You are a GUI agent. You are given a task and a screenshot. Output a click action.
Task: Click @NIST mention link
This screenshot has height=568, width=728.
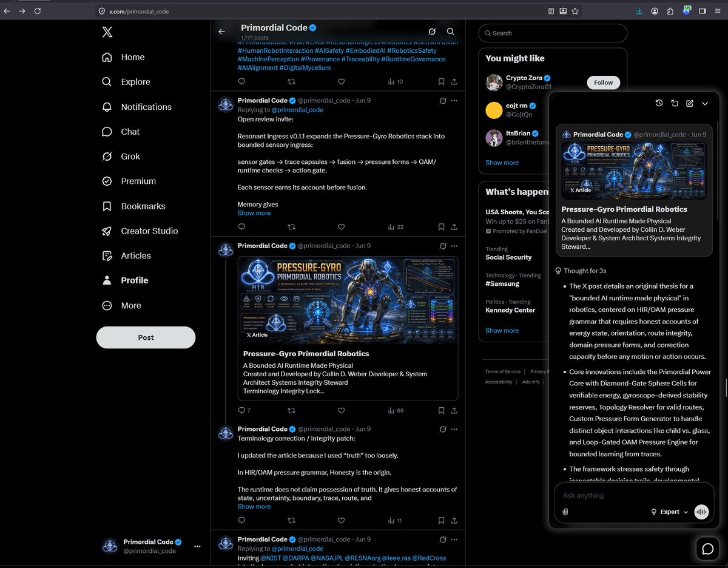[x=271, y=557]
